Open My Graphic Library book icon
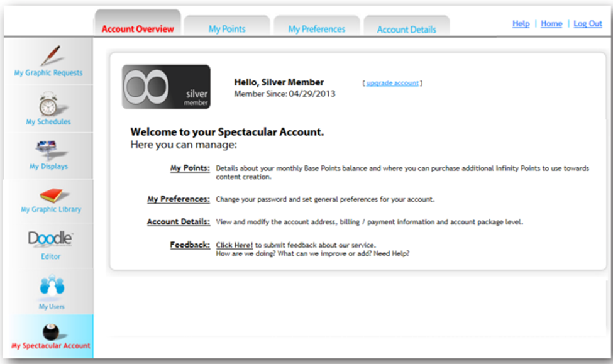 [x=50, y=195]
